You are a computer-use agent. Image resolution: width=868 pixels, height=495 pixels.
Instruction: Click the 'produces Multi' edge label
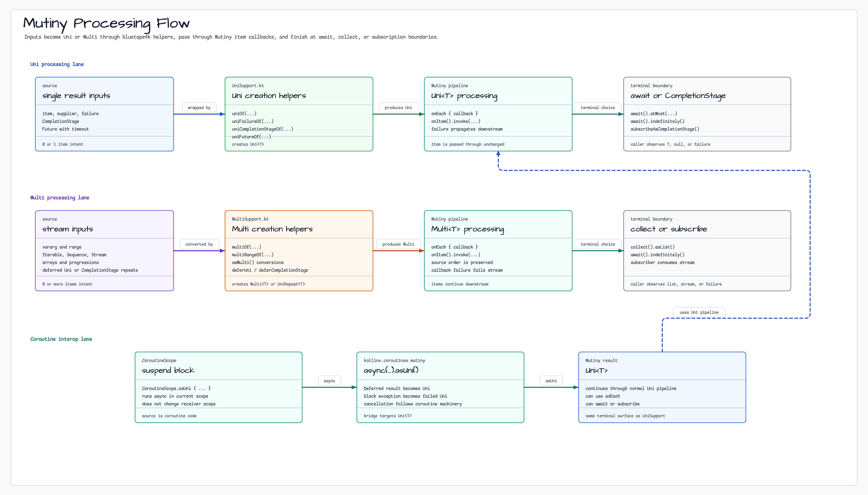point(398,244)
